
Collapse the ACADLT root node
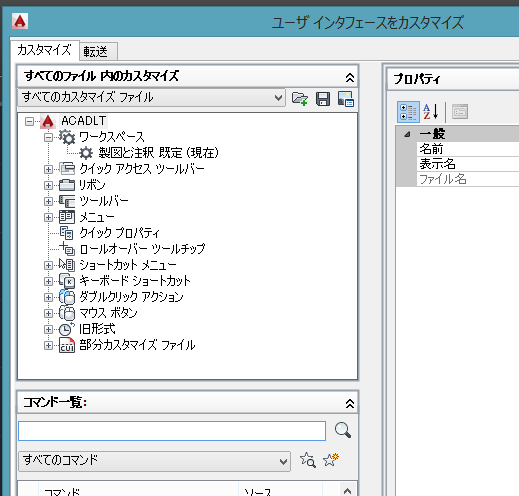[29, 121]
